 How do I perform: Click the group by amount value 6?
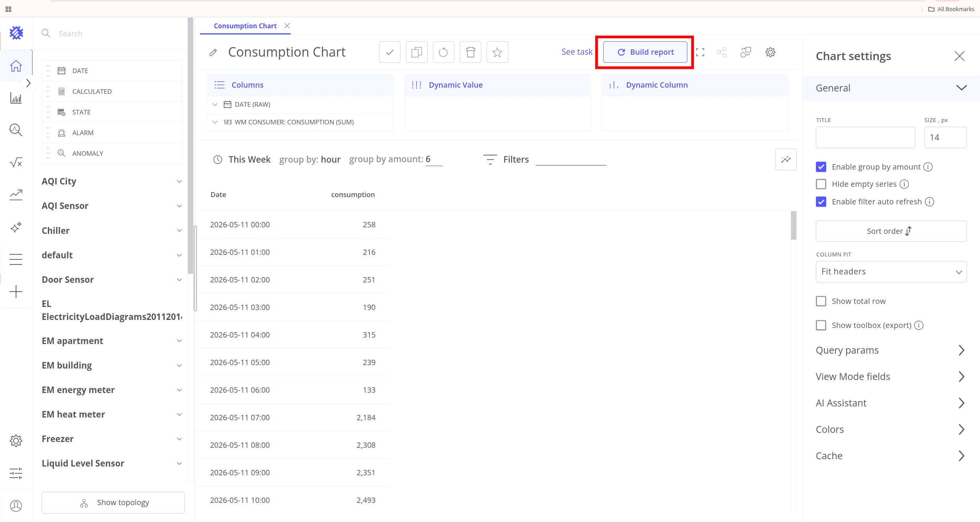click(x=434, y=160)
